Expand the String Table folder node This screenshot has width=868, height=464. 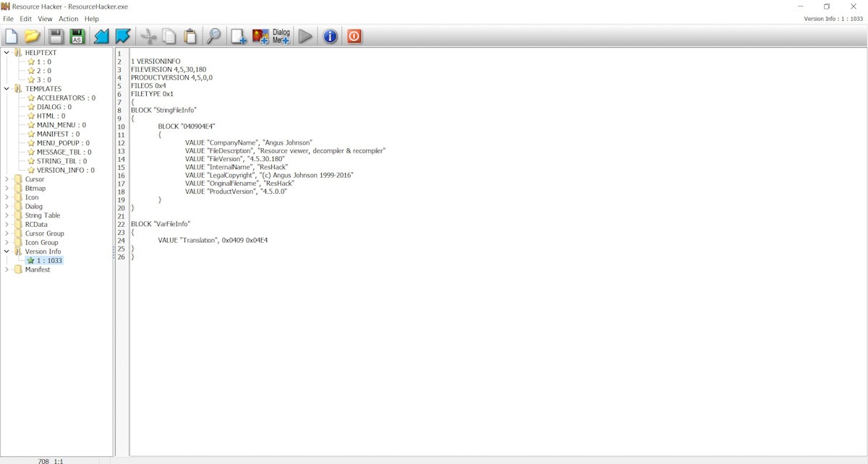click(7, 215)
